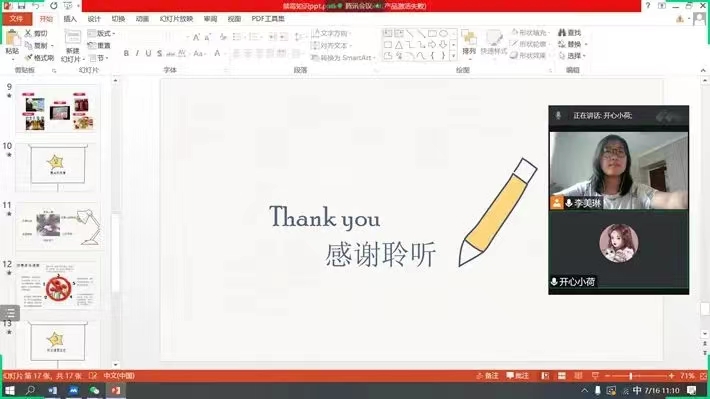710x399 pixels.
Task: Switch to the slide sorter view icon
Action: coord(561,376)
